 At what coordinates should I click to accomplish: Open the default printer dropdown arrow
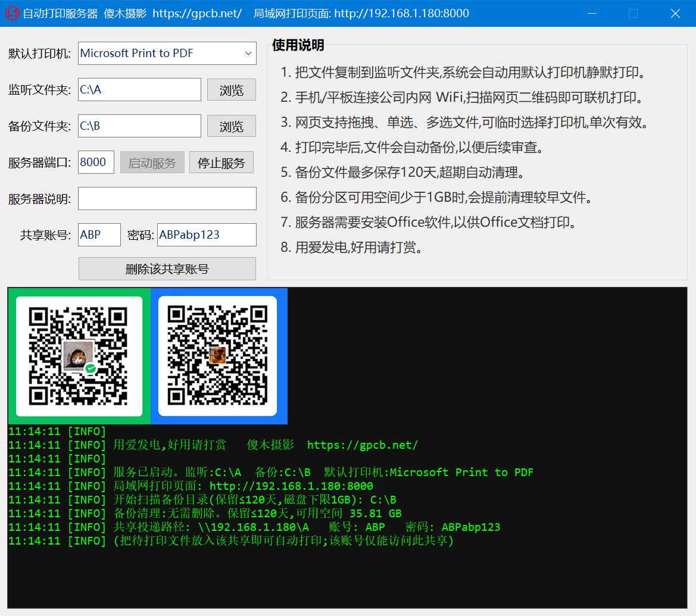pyautogui.click(x=248, y=53)
